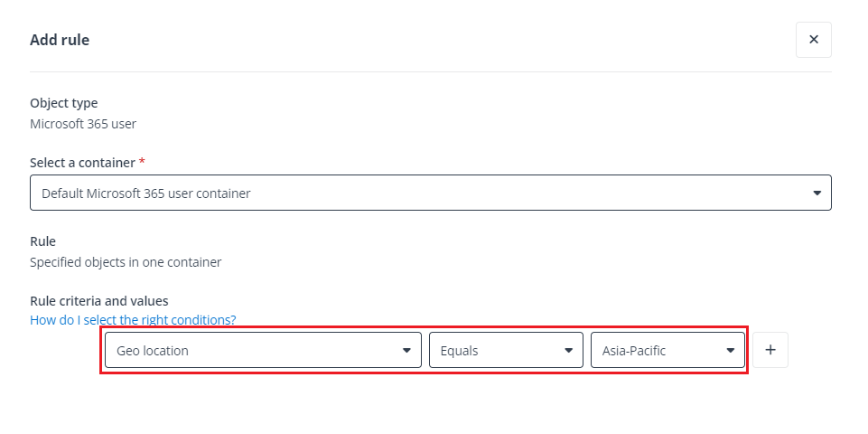Click the Rule criteria and values heading
This screenshot has height=434, width=868.
[x=99, y=300]
